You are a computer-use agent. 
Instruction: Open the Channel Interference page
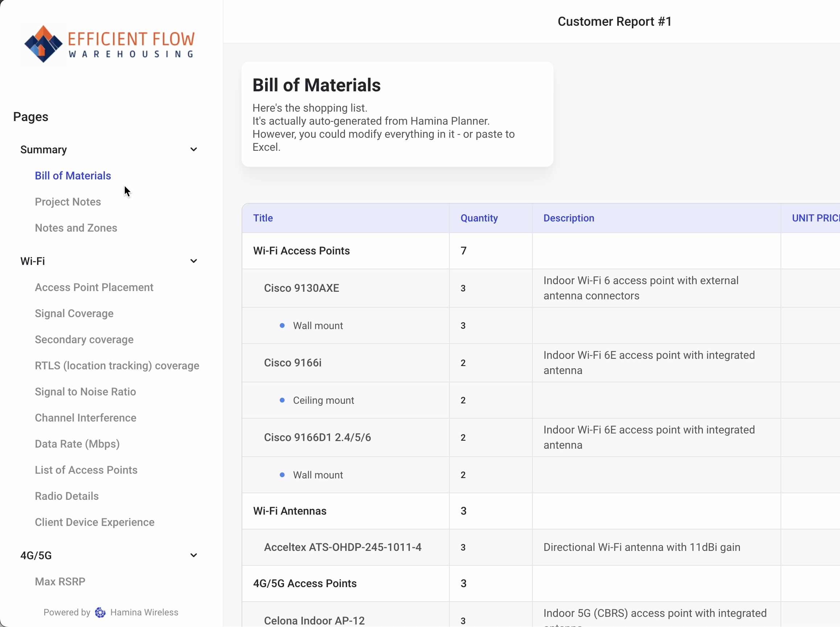[86, 418]
